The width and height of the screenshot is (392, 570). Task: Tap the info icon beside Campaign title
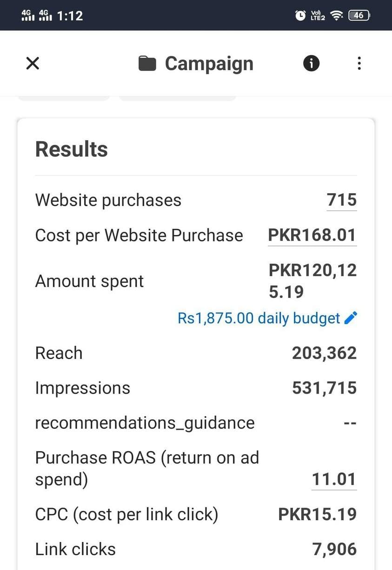312,63
